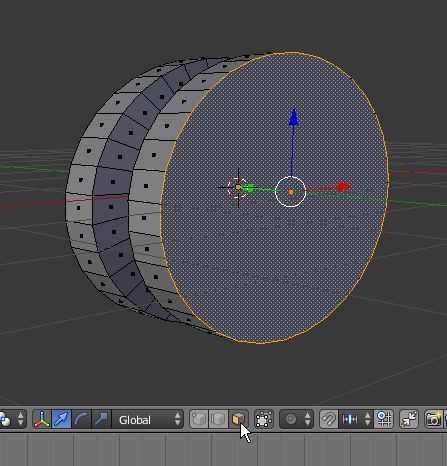
Task: Click the white manipulator center circle
Action: coord(291,192)
